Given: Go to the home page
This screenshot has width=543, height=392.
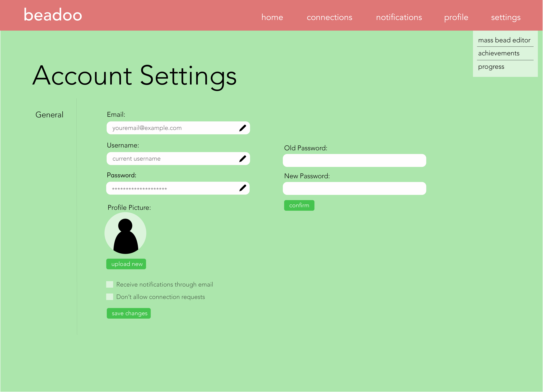Looking at the screenshot, I should [272, 17].
